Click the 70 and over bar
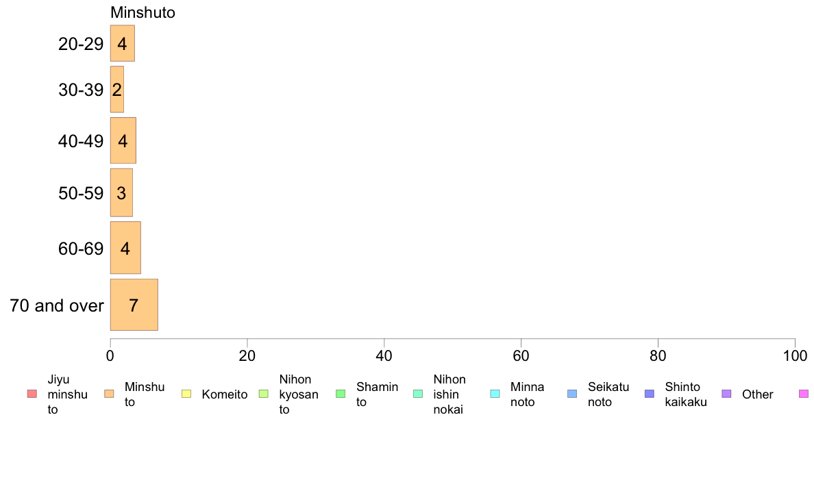The image size is (814, 504). [134, 305]
